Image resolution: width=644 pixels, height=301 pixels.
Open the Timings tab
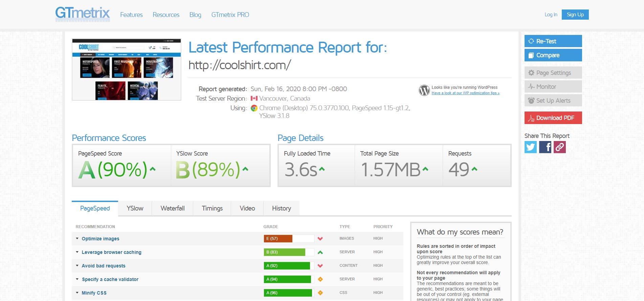pos(212,208)
